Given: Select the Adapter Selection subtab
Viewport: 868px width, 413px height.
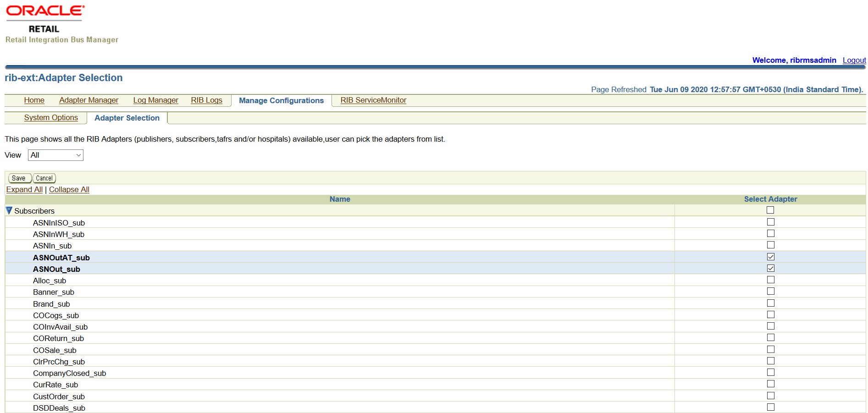Looking at the screenshot, I should click(x=127, y=118).
